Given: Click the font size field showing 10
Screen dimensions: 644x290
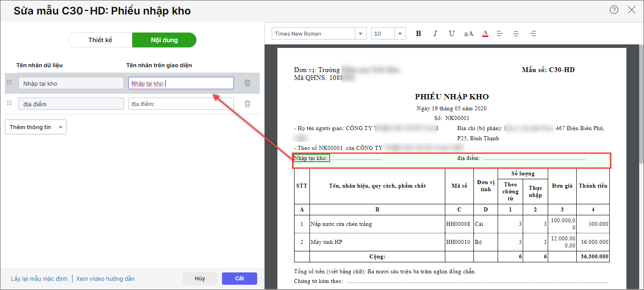Looking at the screenshot, I should pyautogui.click(x=383, y=33).
